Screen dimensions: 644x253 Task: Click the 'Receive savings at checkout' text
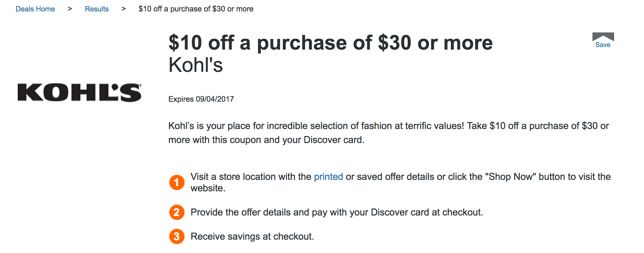click(x=252, y=236)
